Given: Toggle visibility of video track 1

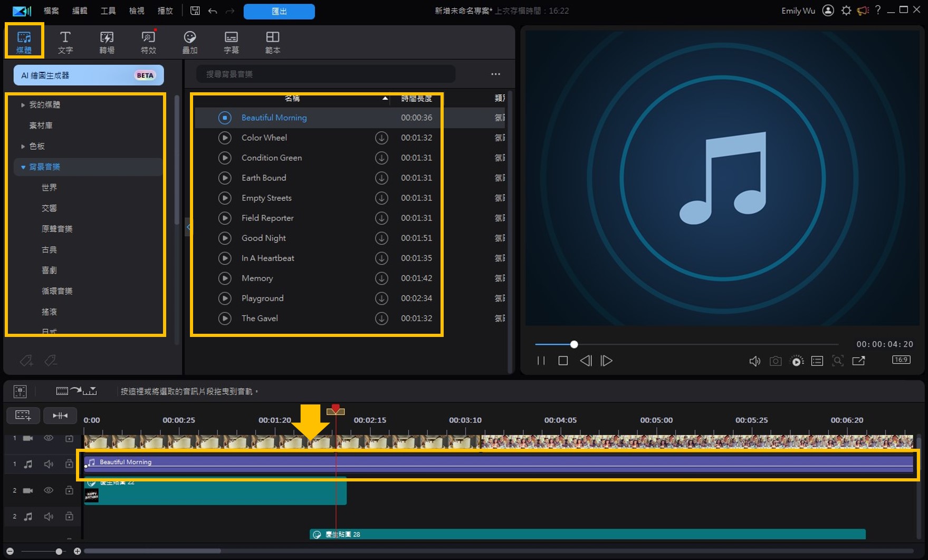Looking at the screenshot, I should [x=49, y=438].
